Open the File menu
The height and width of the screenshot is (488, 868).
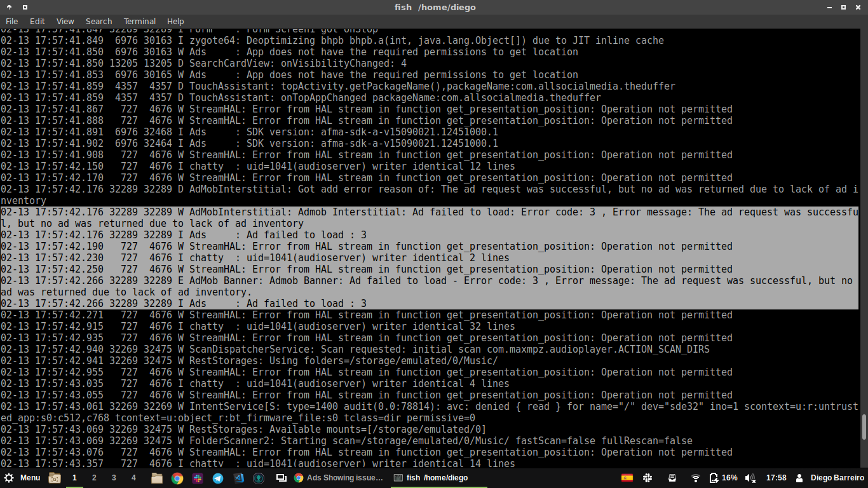11,21
